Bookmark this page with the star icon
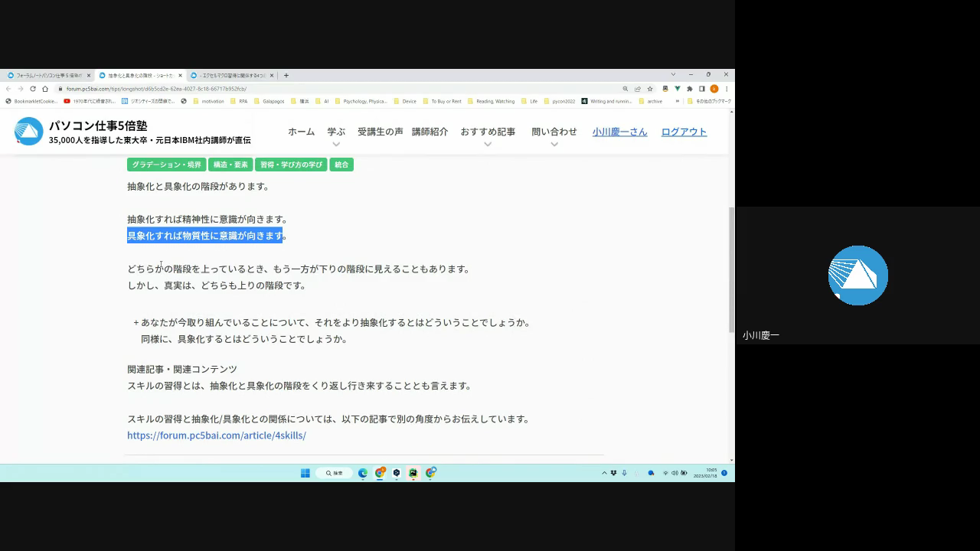980x551 pixels. point(650,89)
